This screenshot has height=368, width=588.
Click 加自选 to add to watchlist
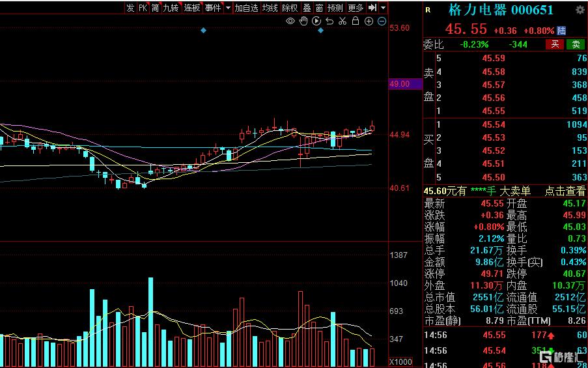[x=246, y=8]
